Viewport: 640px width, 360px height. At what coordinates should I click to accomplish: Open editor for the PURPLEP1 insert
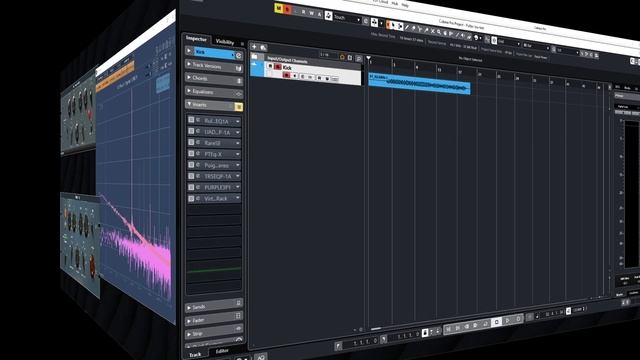point(198,187)
